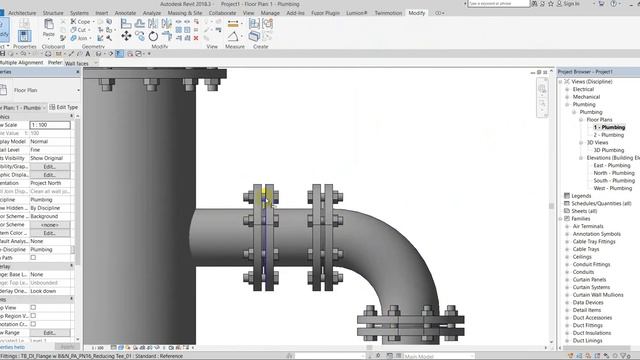Image resolution: width=640 pixels, height=360 pixels.
Task: Select East - Plumbing elevation
Action: (611, 165)
